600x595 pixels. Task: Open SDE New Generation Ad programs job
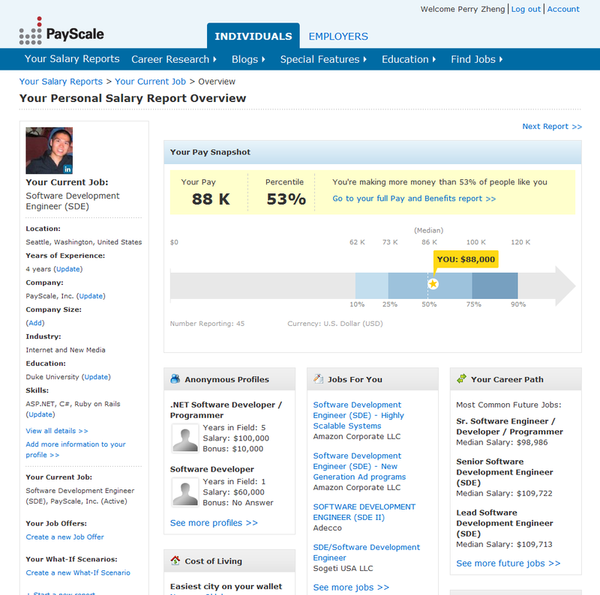[x=359, y=466]
